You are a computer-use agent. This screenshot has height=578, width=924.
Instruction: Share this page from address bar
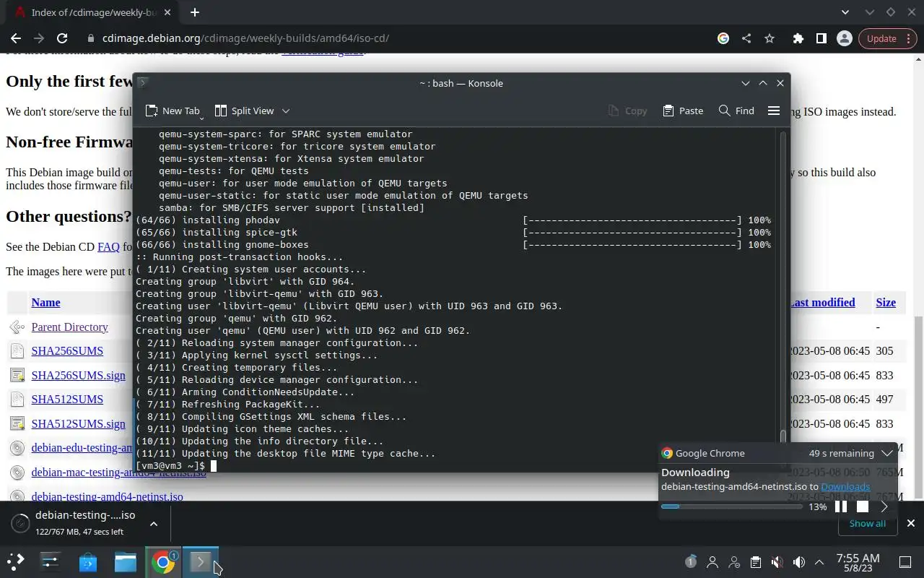[x=746, y=38]
